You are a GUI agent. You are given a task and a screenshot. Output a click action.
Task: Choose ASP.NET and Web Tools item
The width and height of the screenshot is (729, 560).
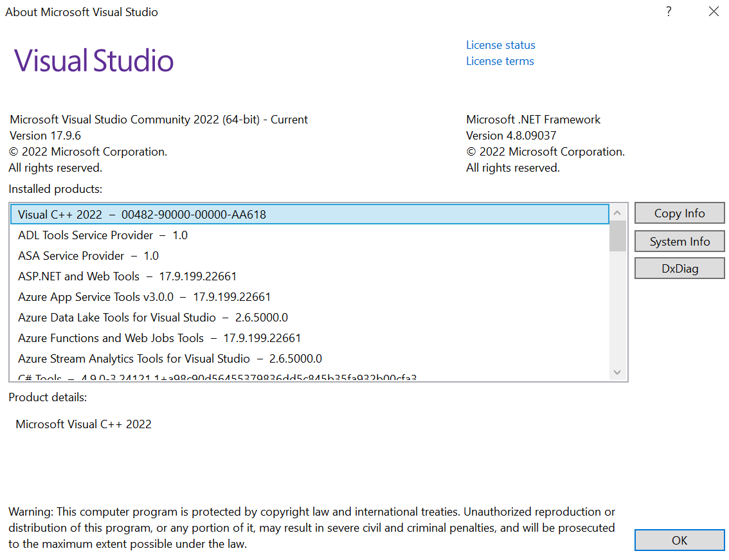[127, 276]
